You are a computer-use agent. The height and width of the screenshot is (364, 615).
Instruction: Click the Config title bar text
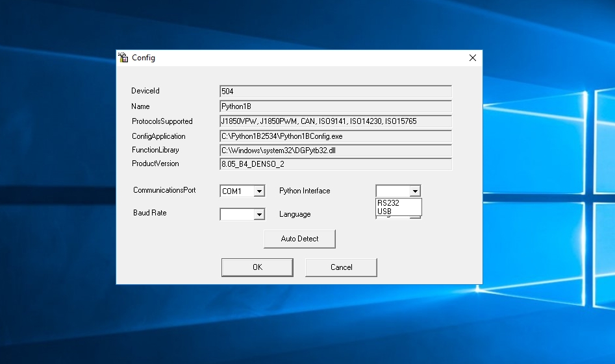point(144,58)
